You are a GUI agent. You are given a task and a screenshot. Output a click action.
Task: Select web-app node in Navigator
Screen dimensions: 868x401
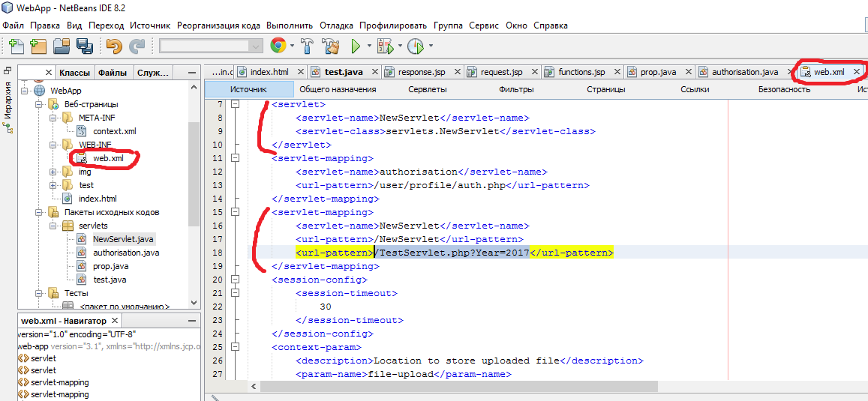pos(109,347)
